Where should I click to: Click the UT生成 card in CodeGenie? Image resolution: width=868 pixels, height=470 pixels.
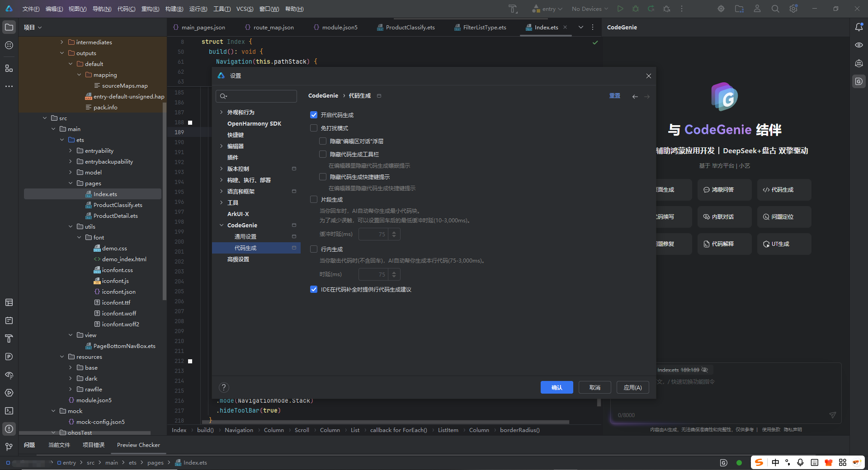point(784,244)
